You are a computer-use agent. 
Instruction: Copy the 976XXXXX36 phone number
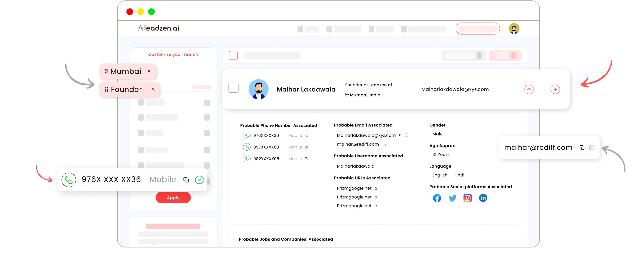tap(307, 135)
